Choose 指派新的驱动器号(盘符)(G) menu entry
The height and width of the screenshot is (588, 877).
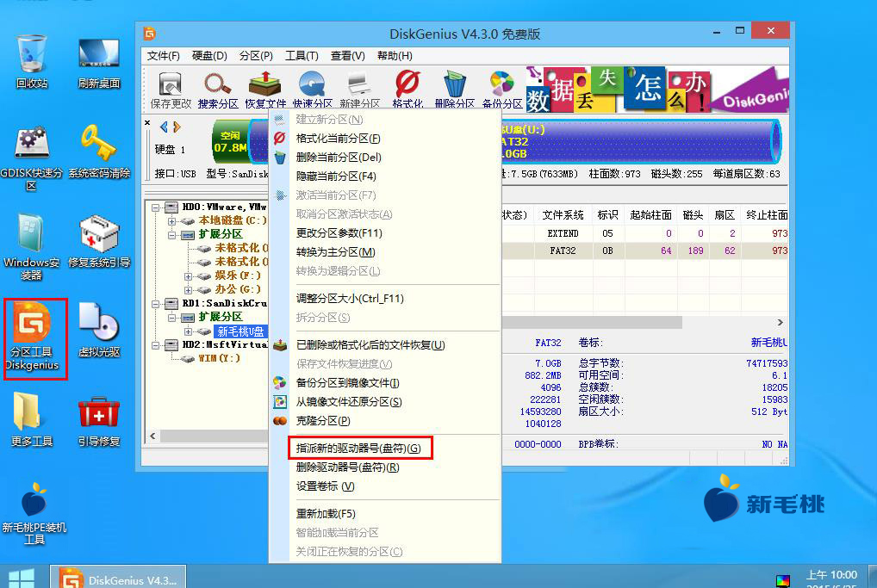pyautogui.click(x=385, y=449)
